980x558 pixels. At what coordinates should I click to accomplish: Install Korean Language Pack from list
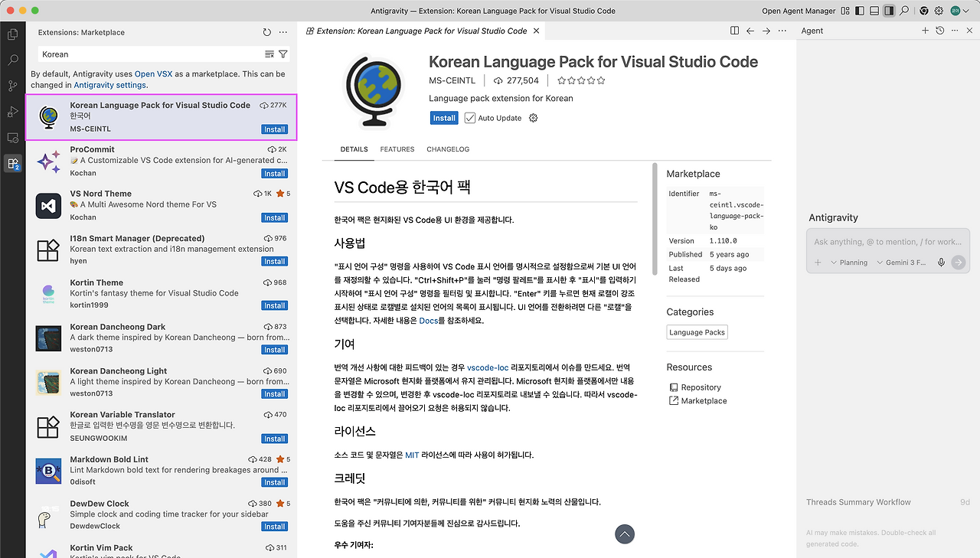point(275,129)
